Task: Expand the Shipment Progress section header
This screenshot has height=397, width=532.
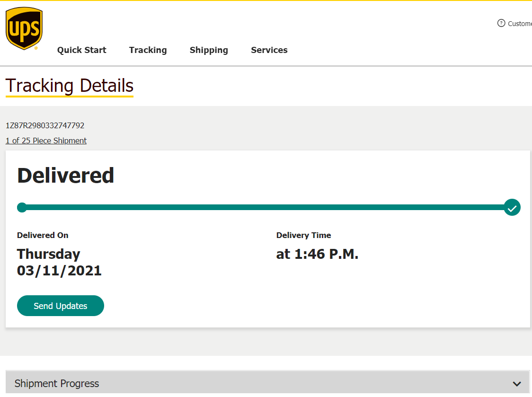Action: pos(57,383)
